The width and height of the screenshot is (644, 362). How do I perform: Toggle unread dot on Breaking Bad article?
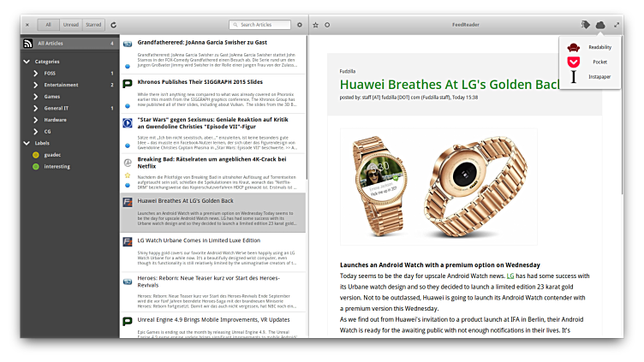click(128, 185)
